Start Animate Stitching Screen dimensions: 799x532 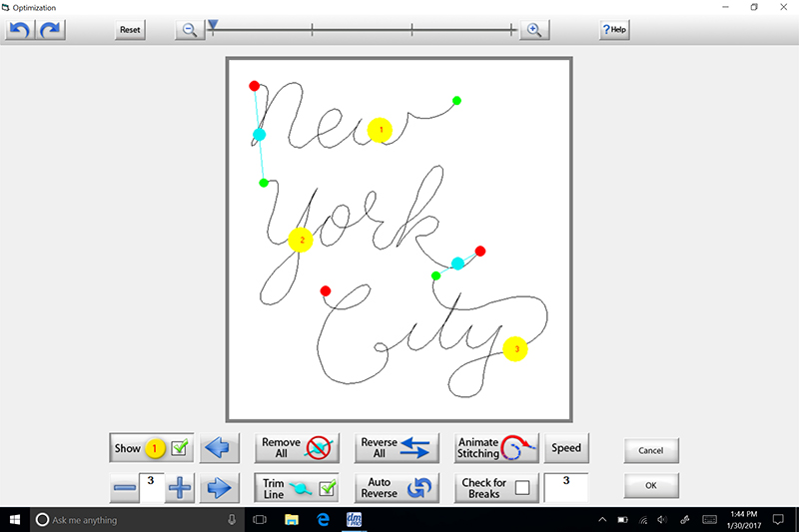click(x=496, y=448)
